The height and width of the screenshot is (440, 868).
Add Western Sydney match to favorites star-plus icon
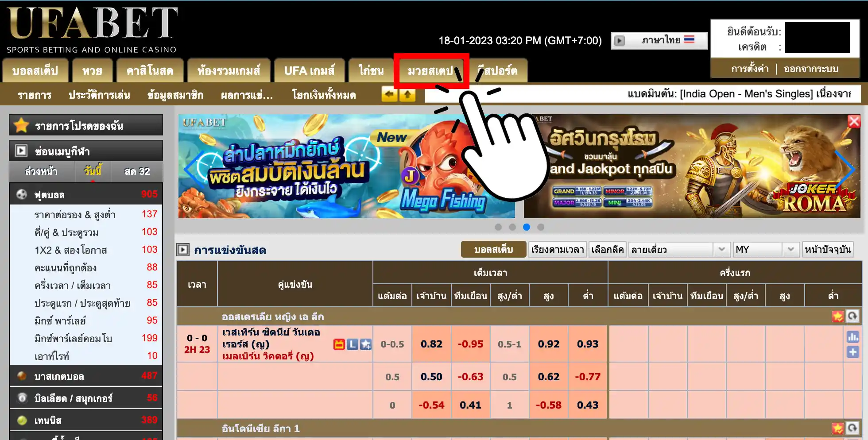coord(366,344)
